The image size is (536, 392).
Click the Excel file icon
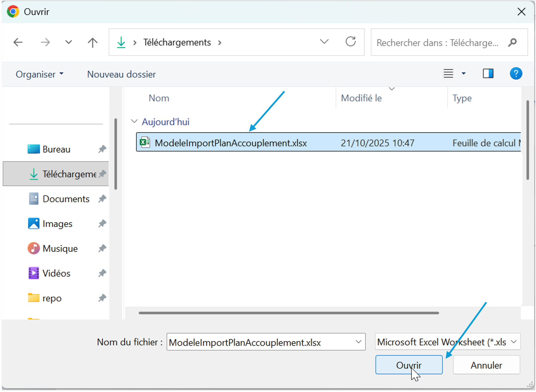(145, 142)
